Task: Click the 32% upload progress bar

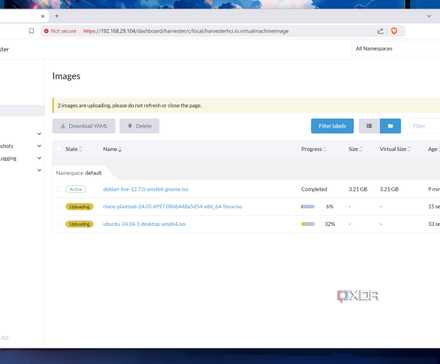Action: pos(308,224)
